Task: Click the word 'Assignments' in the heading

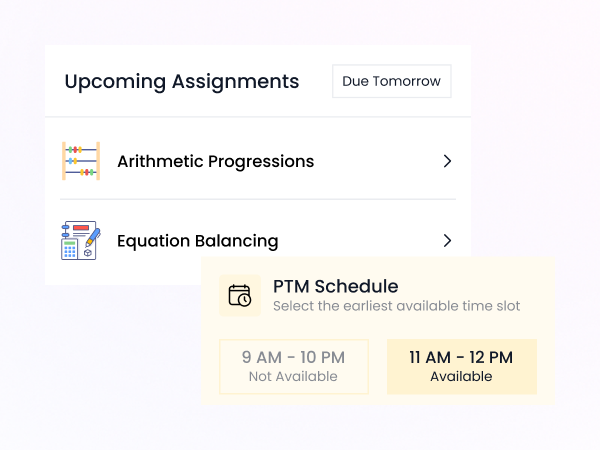Action: (x=235, y=82)
